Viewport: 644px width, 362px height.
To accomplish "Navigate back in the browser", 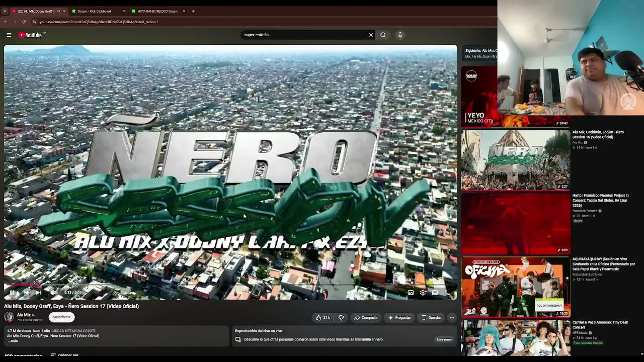I will (6, 22).
